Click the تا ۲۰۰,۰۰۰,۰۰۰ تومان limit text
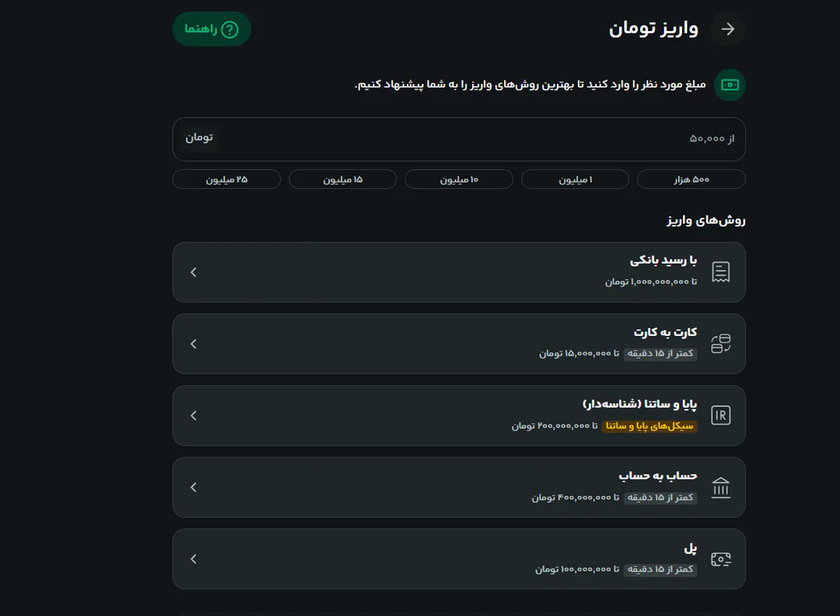The width and height of the screenshot is (840, 616). click(x=555, y=426)
